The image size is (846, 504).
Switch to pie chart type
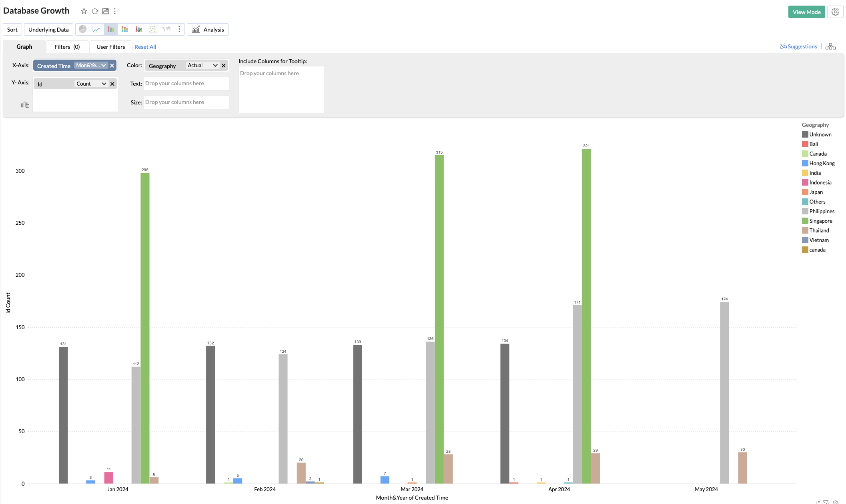83,29
